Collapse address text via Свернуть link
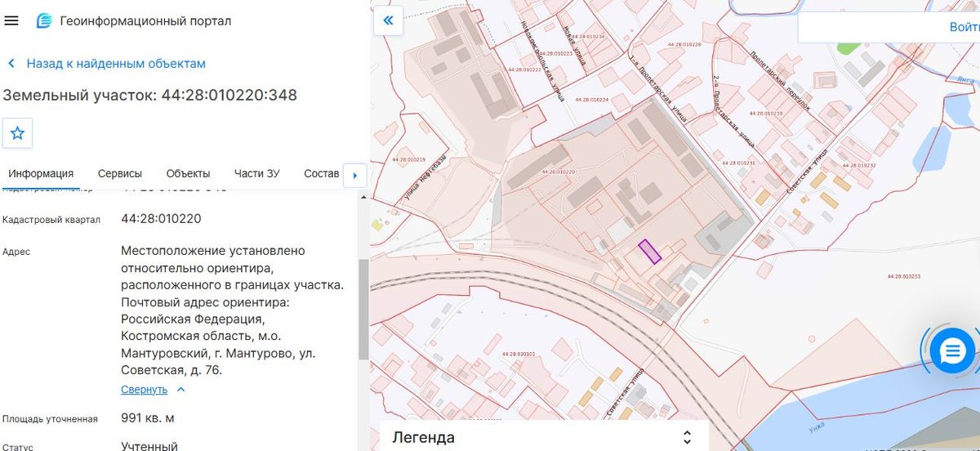980x451 pixels. pos(145,390)
